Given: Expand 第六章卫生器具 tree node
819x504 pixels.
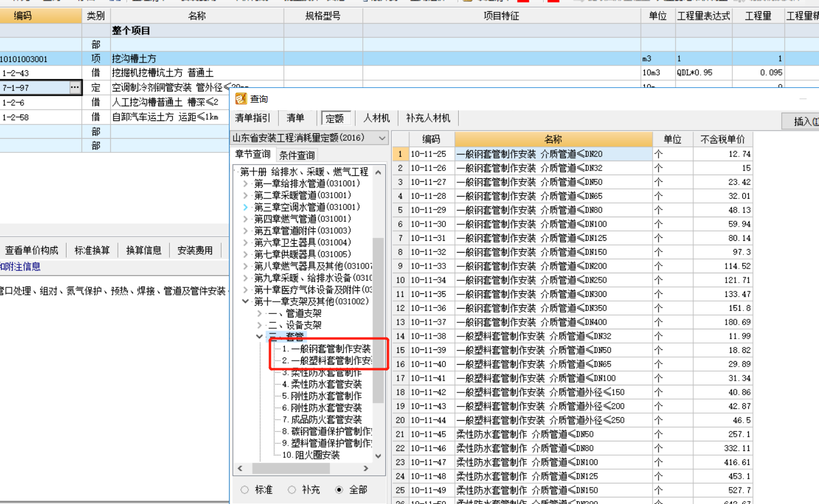Looking at the screenshot, I should tap(246, 243).
